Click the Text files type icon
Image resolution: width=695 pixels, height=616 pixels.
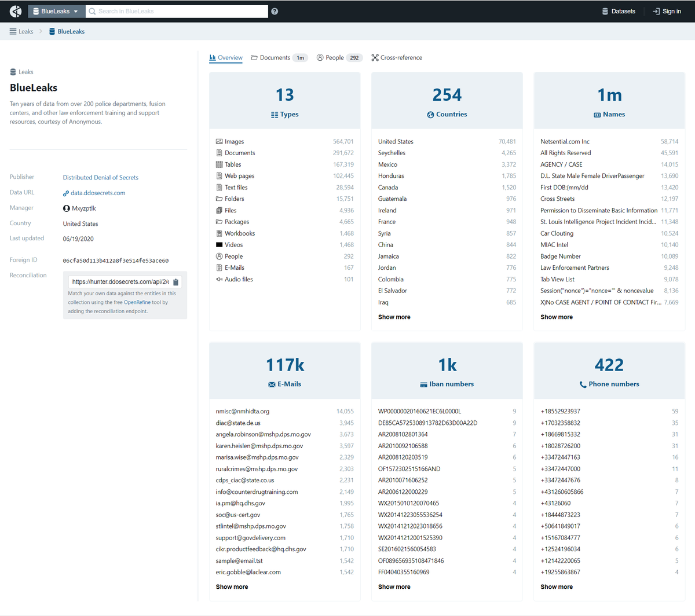pos(220,188)
